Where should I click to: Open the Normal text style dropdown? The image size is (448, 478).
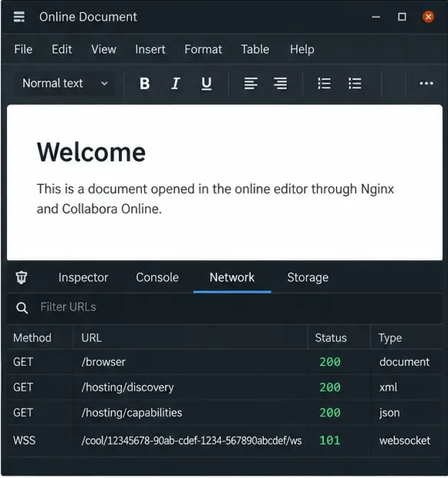(x=64, y=83)
